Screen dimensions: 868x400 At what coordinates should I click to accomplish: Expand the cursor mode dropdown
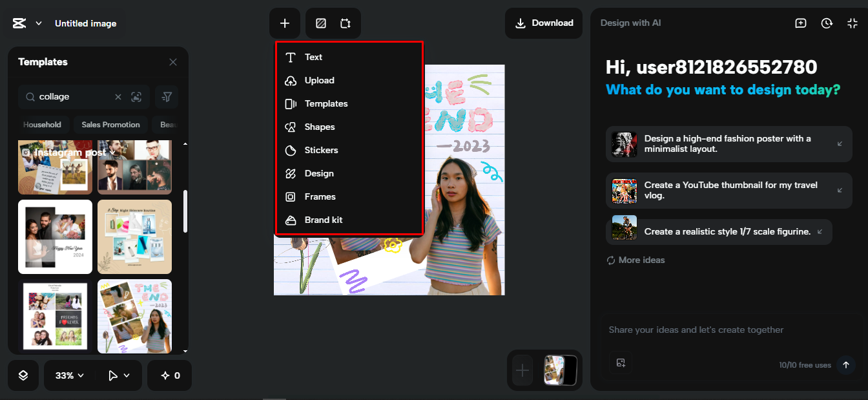pyautogui.click(x=116, y=375)
